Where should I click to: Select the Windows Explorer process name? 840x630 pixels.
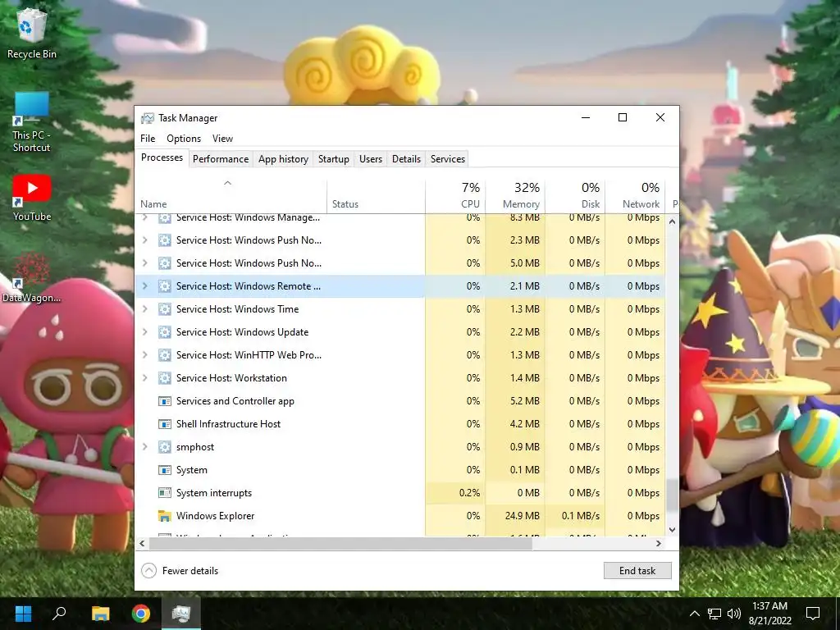point(216,516)
